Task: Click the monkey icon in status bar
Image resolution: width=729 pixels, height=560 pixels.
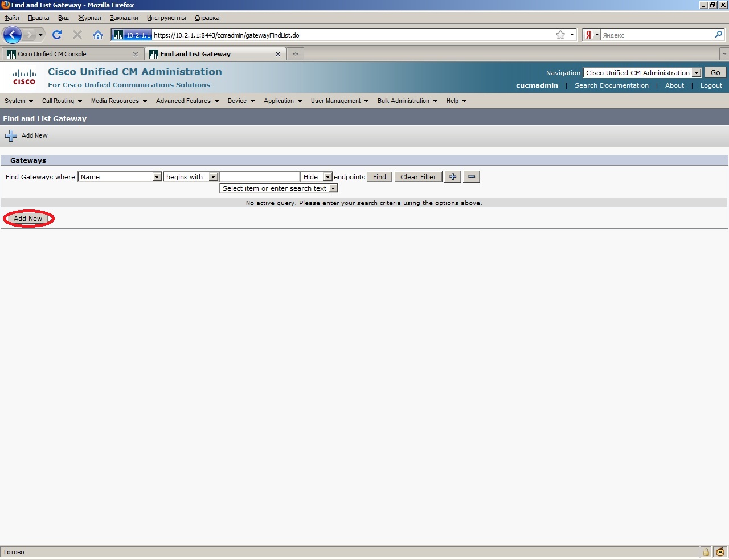Action: [720, 552]
